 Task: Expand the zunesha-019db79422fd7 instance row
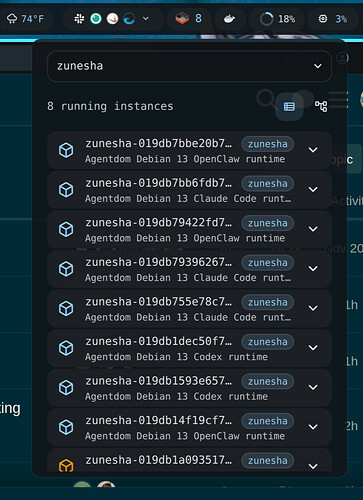click(313, 229)
